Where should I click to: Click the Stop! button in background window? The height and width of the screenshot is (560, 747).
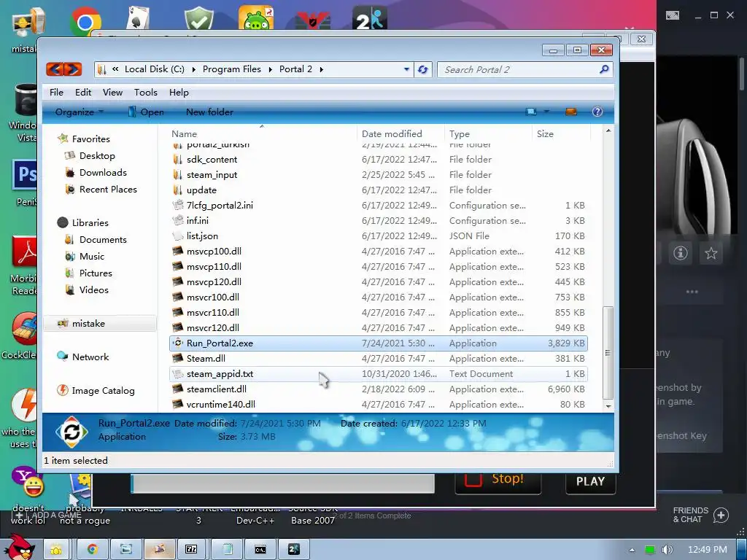[x=498, y=481]
